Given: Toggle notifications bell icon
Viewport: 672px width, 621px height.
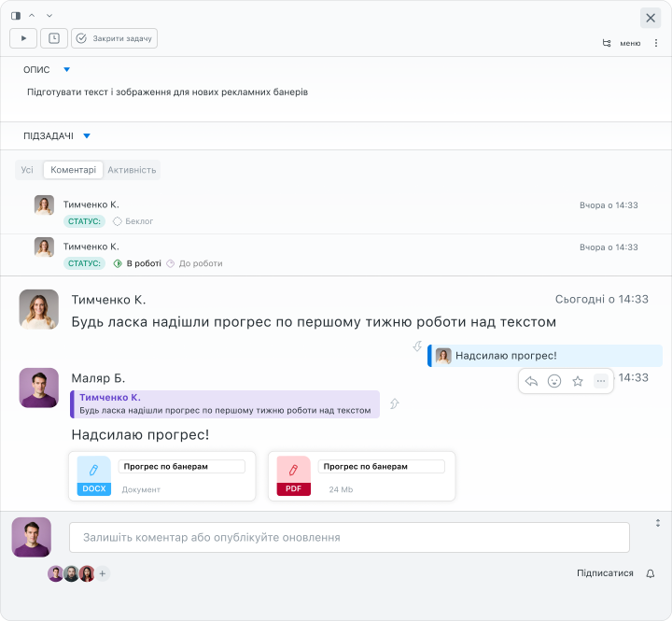Looking at the screenshot, I should point(651,573).
